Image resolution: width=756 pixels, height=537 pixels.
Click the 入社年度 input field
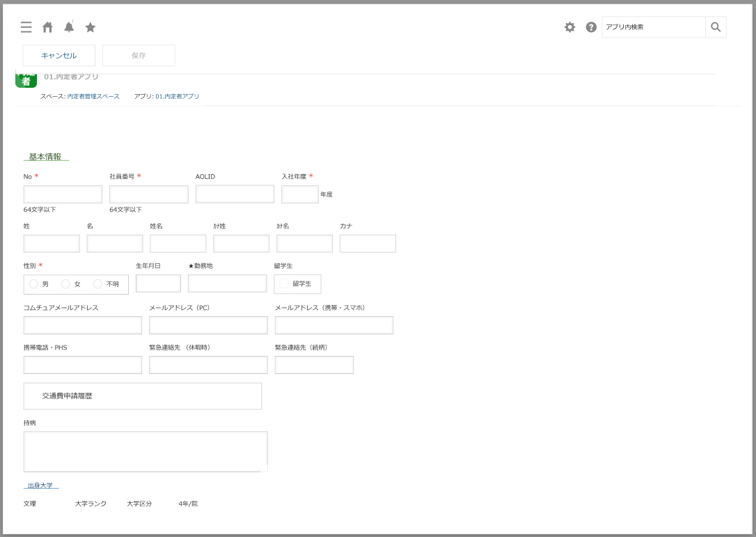tap(300, 194)
